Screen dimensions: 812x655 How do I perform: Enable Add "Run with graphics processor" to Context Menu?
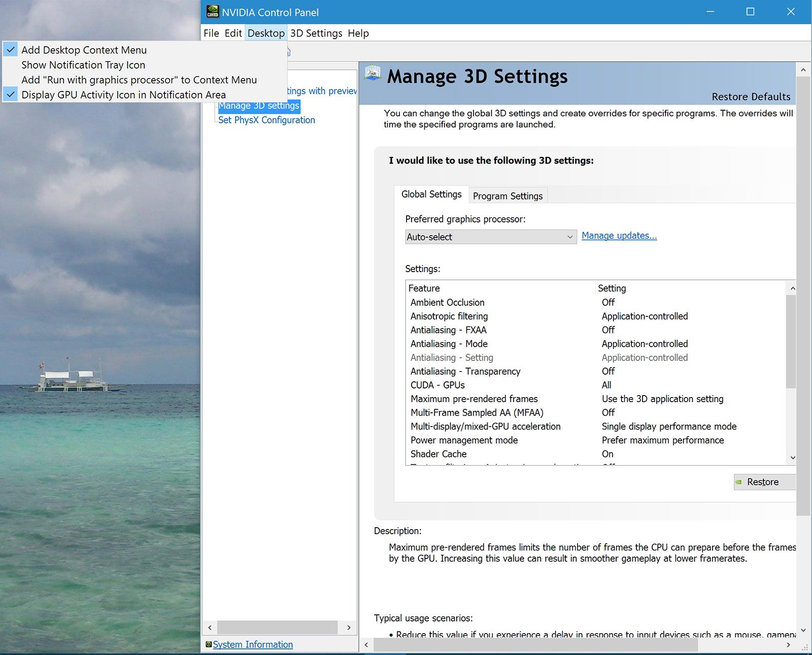145,80
